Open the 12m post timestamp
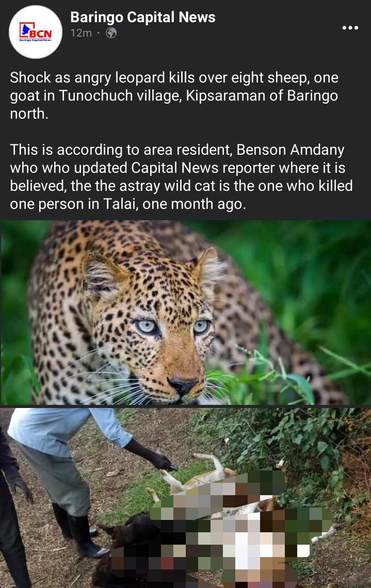 click(81, 33)
